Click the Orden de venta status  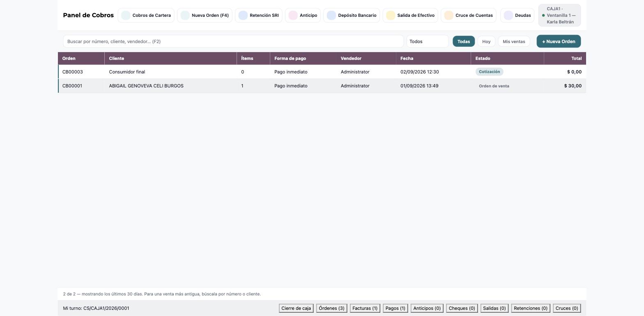[494, 86]
